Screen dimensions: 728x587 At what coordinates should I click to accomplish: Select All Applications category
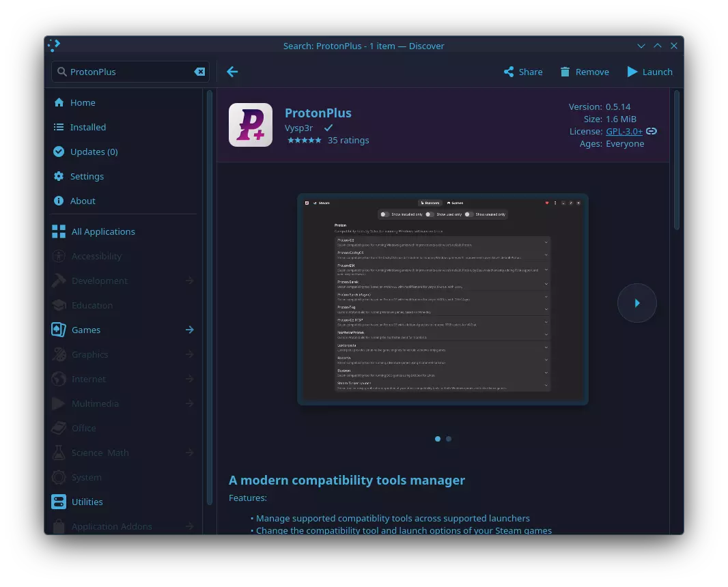102,231
